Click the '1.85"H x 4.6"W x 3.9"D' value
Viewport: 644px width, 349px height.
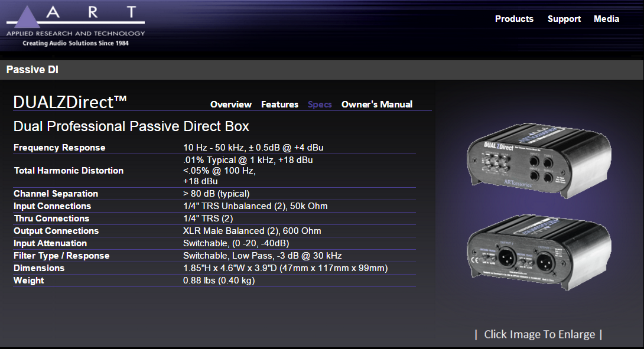click(x=285, y=268)
